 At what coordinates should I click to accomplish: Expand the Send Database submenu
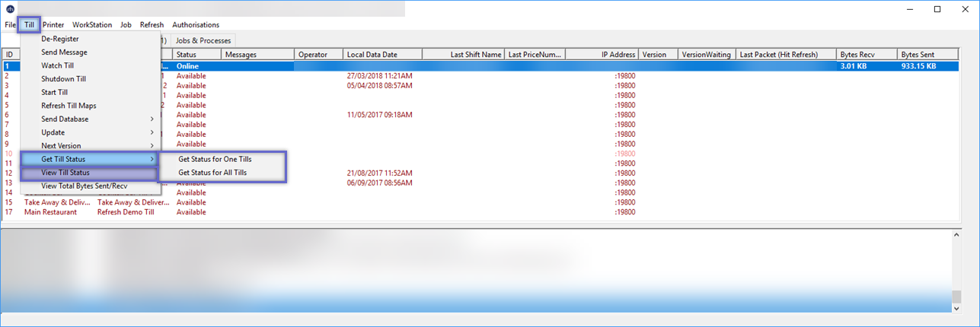[x=65, y=119]
